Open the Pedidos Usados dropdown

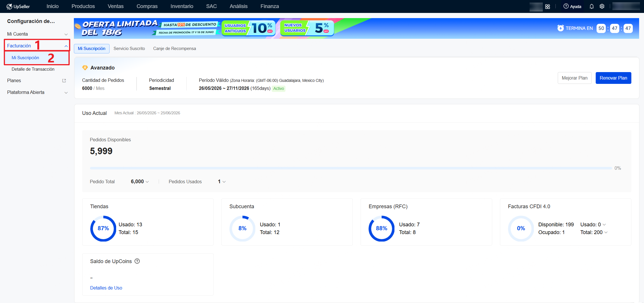tap(222, 182)
